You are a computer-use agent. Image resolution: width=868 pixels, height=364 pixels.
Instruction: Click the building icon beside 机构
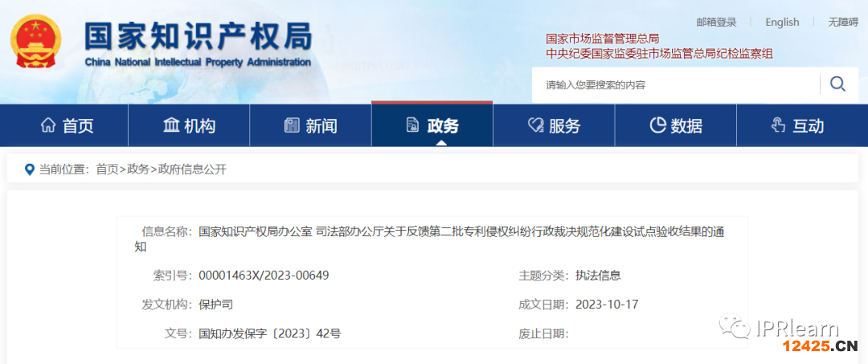pos(171,125)
